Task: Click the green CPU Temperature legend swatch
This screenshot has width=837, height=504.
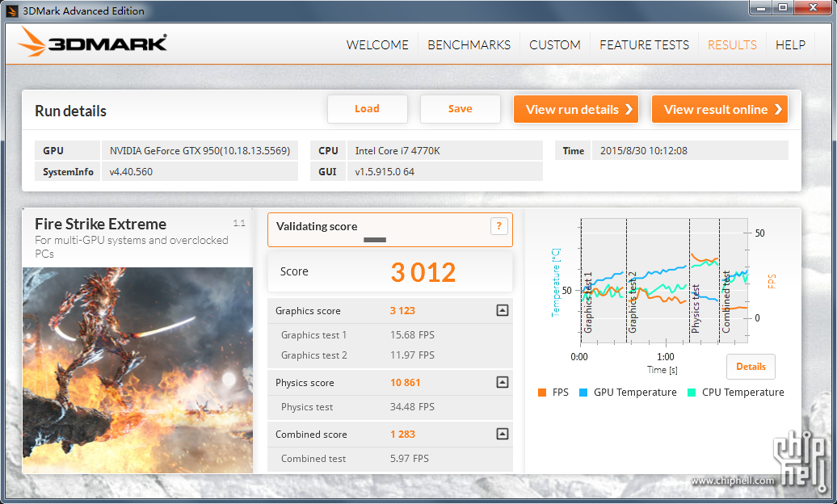Action: point(692,393)
